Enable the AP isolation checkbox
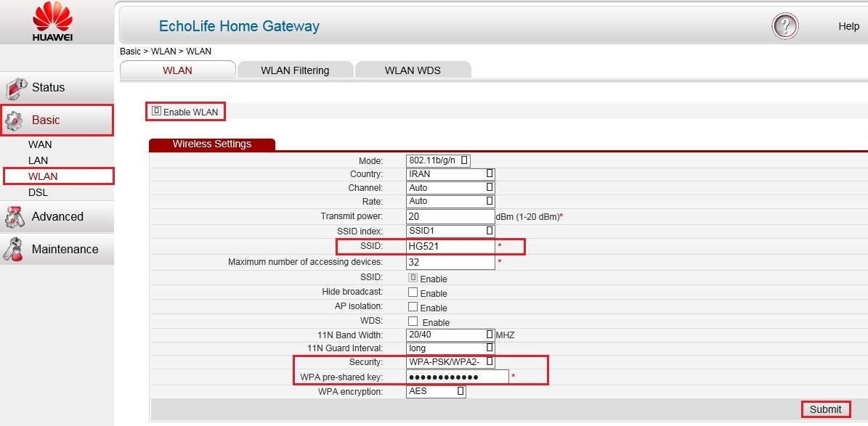Screen dimensions: 868x426 [413, 307]
